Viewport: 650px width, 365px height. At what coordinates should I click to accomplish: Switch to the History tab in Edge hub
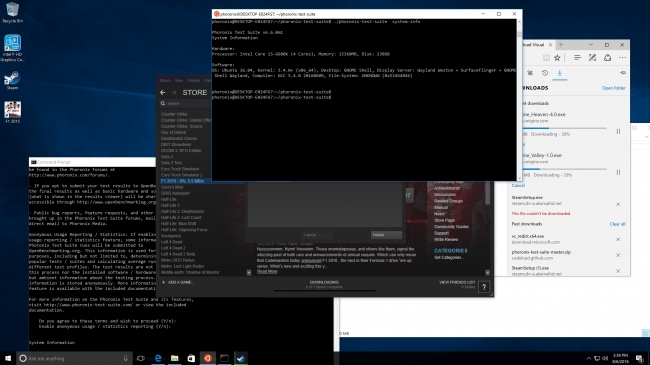tap(545, 73)
